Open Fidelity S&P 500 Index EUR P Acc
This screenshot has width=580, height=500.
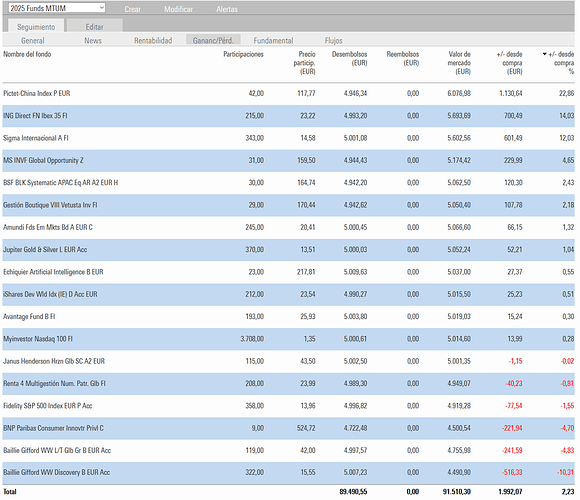point(48,406)
